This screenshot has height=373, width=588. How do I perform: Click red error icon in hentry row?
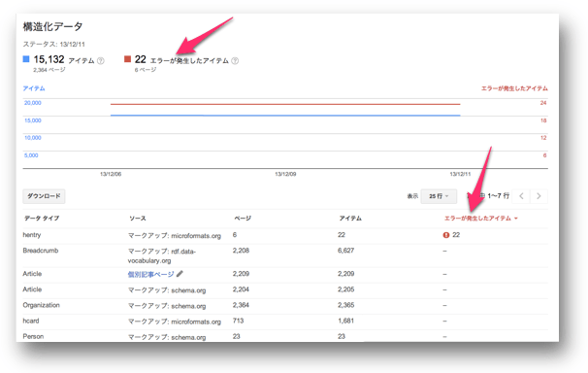coord(446,235)
